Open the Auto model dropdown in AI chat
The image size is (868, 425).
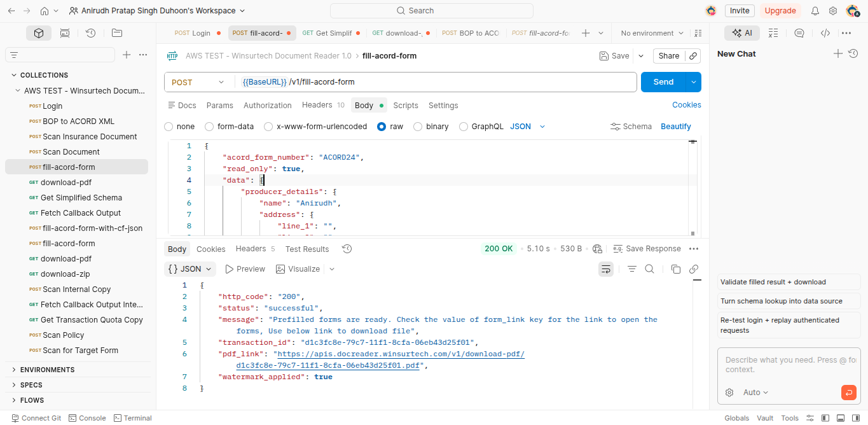coord(756,393)
